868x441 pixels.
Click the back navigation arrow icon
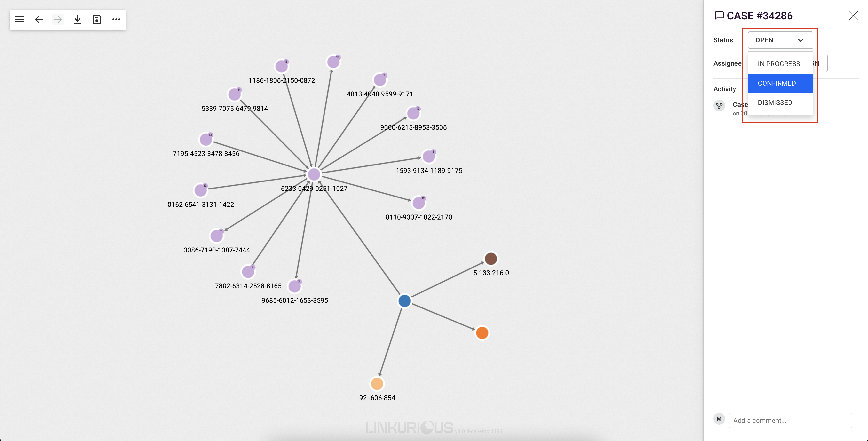click(38, 19)
